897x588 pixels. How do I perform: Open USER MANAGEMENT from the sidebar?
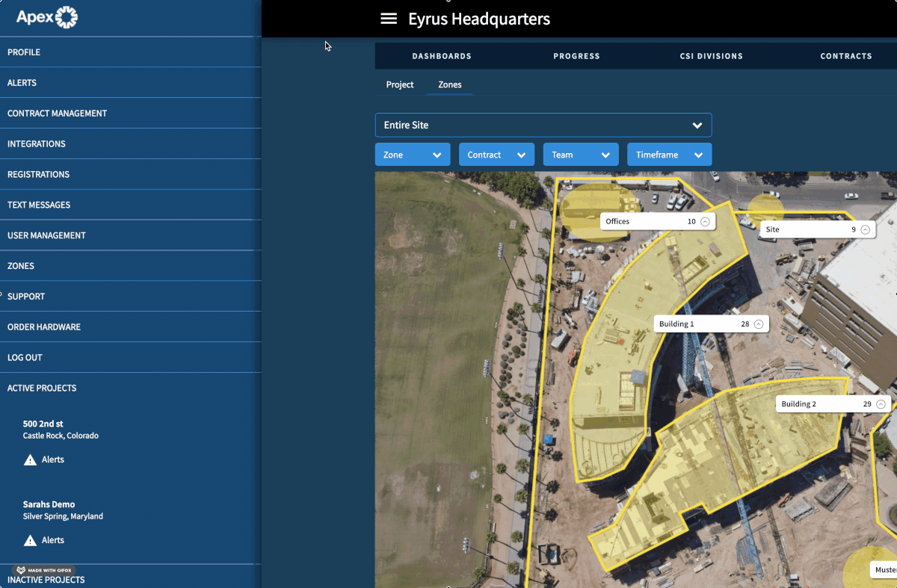45,235
